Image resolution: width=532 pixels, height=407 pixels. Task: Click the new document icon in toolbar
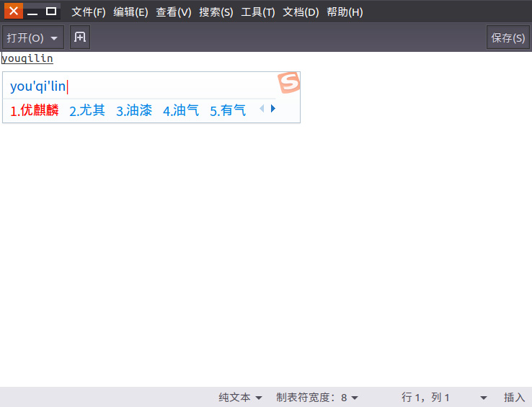80,37
